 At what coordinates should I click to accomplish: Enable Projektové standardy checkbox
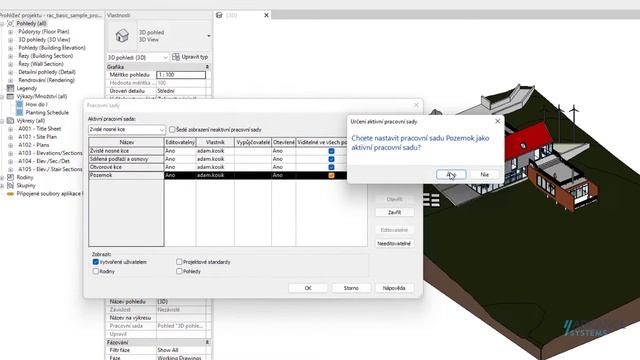click(x=179, y=262)
